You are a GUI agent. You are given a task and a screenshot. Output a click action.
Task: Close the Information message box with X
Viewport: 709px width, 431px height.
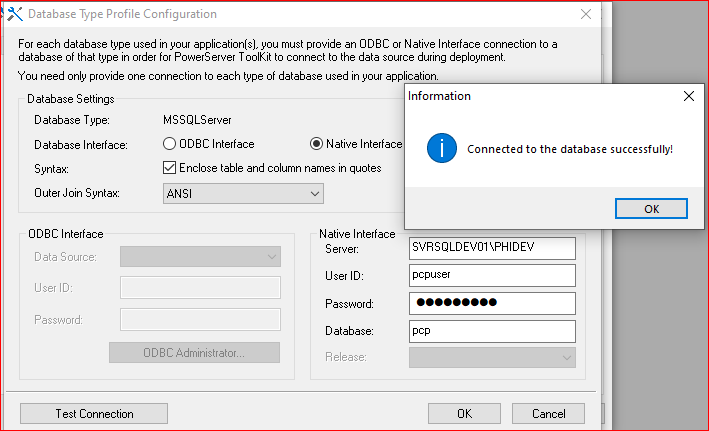(x=688, y=96)
